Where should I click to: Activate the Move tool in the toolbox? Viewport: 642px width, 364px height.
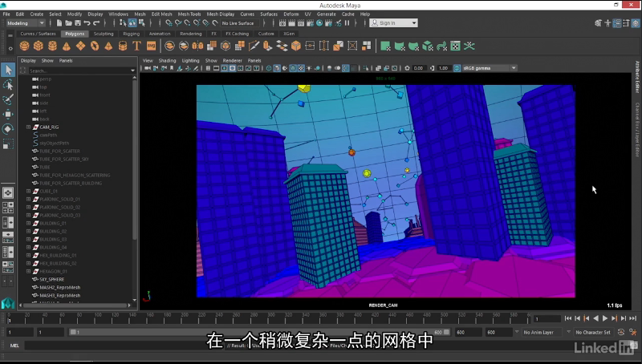pyautogui.click(x=8, y=114)
